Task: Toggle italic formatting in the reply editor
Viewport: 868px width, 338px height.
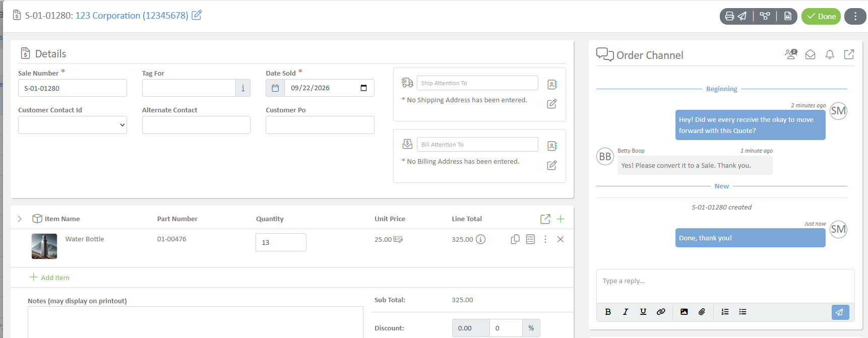Action: tap(626, 312)
